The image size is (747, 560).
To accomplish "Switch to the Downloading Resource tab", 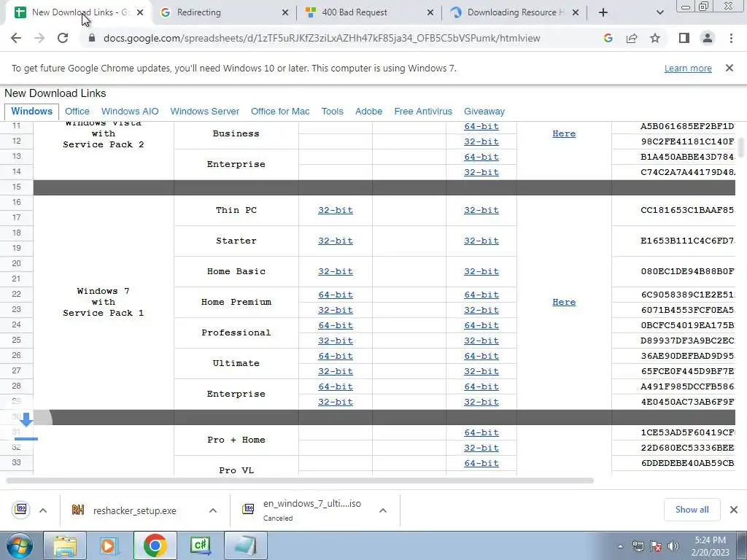I will [514, 12].
